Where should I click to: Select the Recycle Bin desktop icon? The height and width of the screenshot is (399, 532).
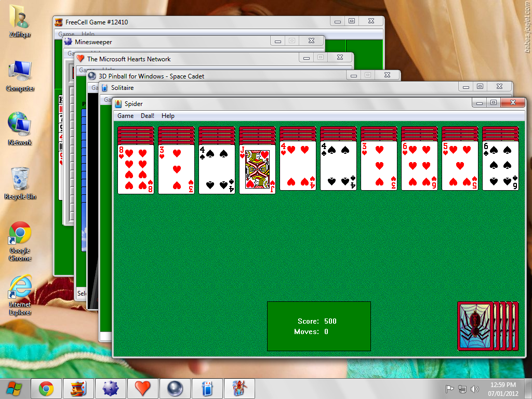20,183
